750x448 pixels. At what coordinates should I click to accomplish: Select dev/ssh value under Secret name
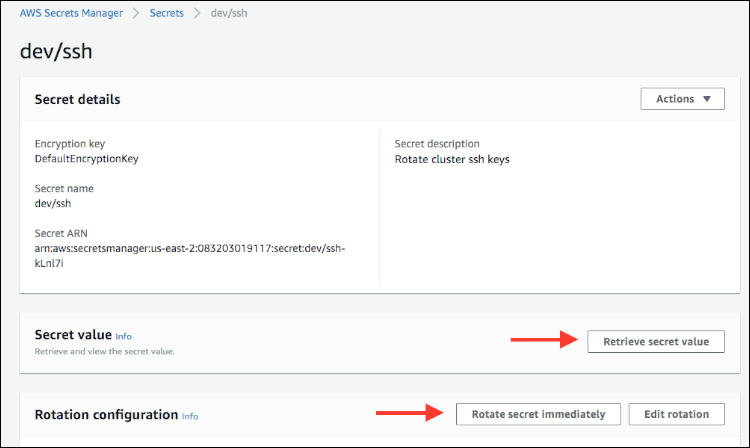click(53, 203)
